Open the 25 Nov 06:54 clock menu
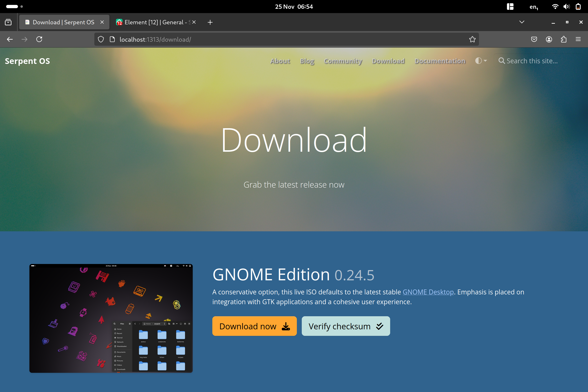Screen dimensions: 588x392 click(x=294, y=7)
